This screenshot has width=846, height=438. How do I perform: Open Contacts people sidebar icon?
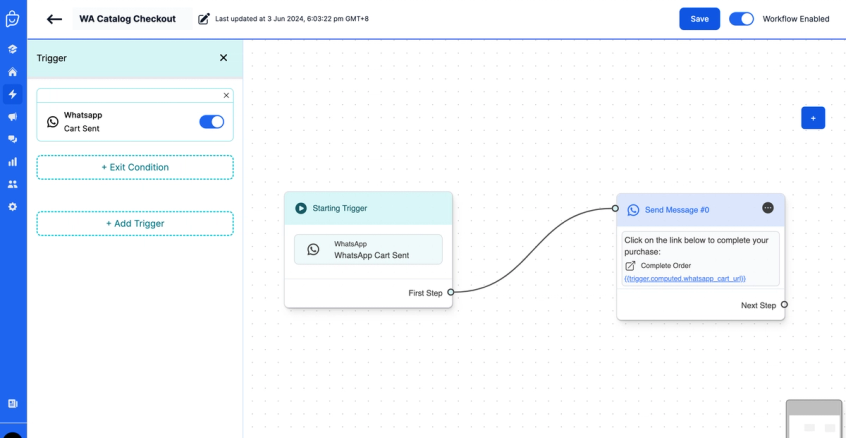click(12, 184)
